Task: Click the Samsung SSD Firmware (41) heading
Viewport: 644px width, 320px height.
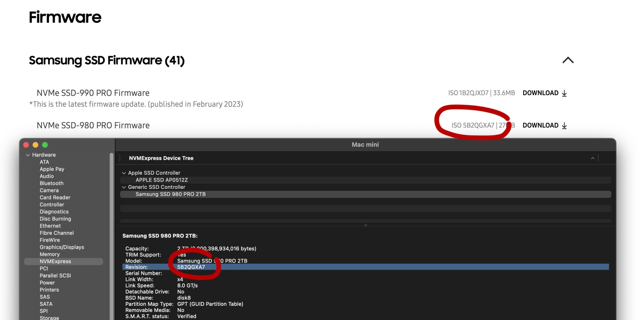Action: click(107, 61)
